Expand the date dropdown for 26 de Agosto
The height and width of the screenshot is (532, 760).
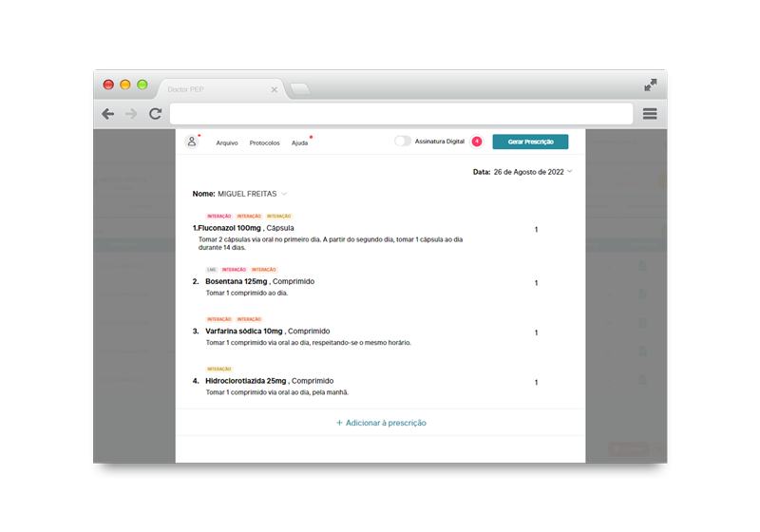click(x=570, y=172)
